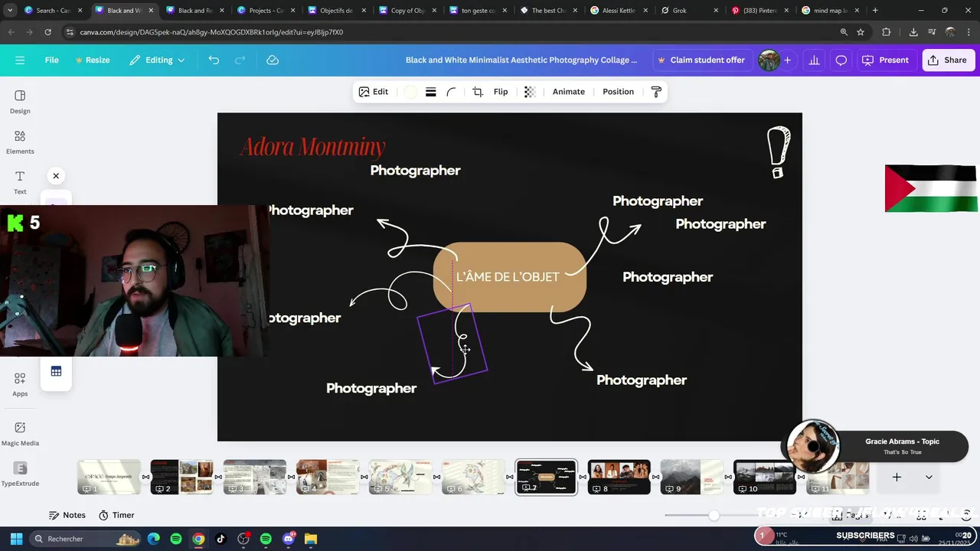Expand page strip options chevron
Screen dimensions: 980x551
(929, 478)
